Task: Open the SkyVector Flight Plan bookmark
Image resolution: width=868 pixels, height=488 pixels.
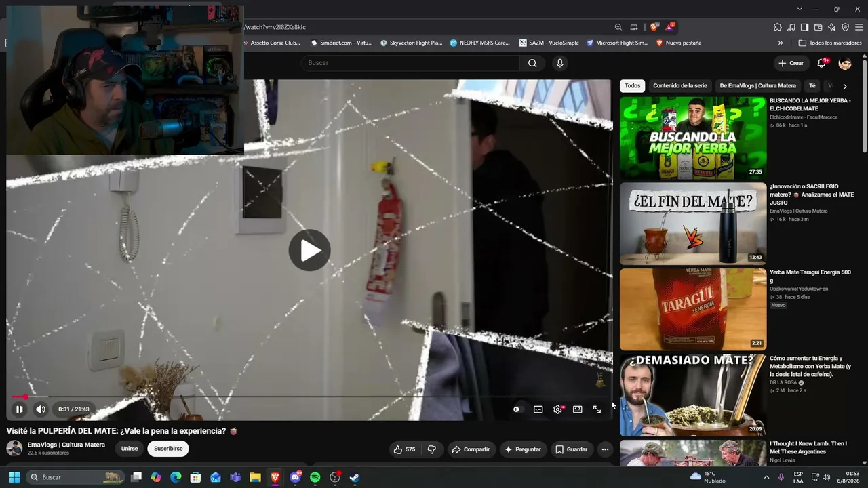Action: [x=411, y=43]
